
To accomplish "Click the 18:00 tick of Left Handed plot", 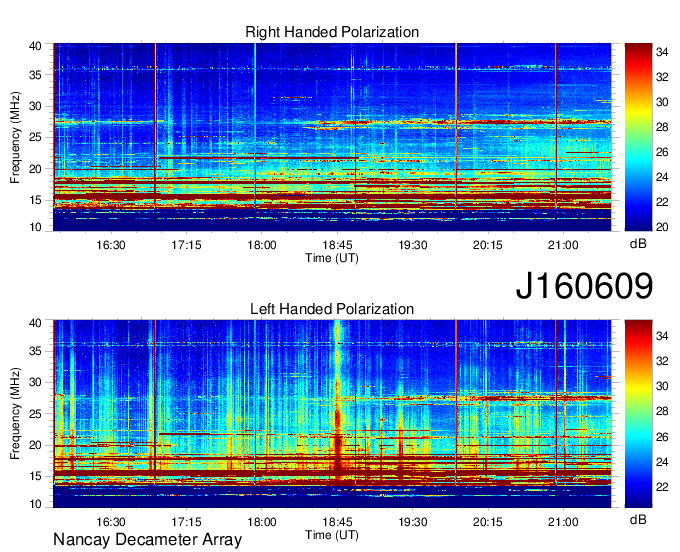I will coord(262,522).
